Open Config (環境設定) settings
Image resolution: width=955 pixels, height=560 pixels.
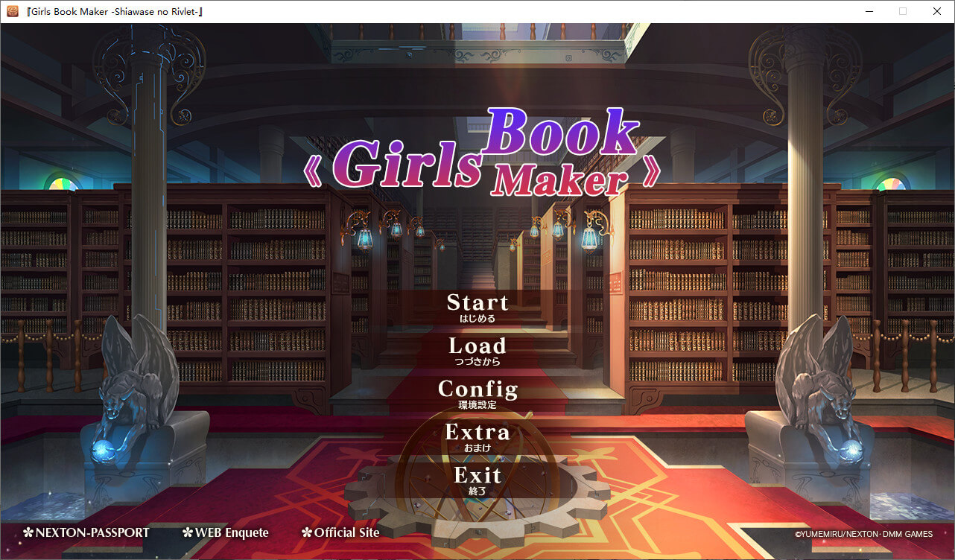(477, 393)
